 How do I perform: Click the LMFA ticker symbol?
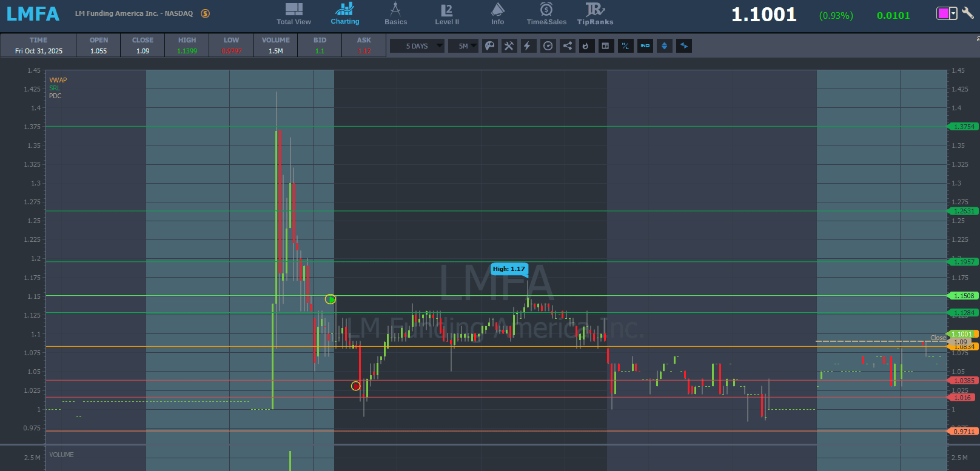(x=33, y=14)
